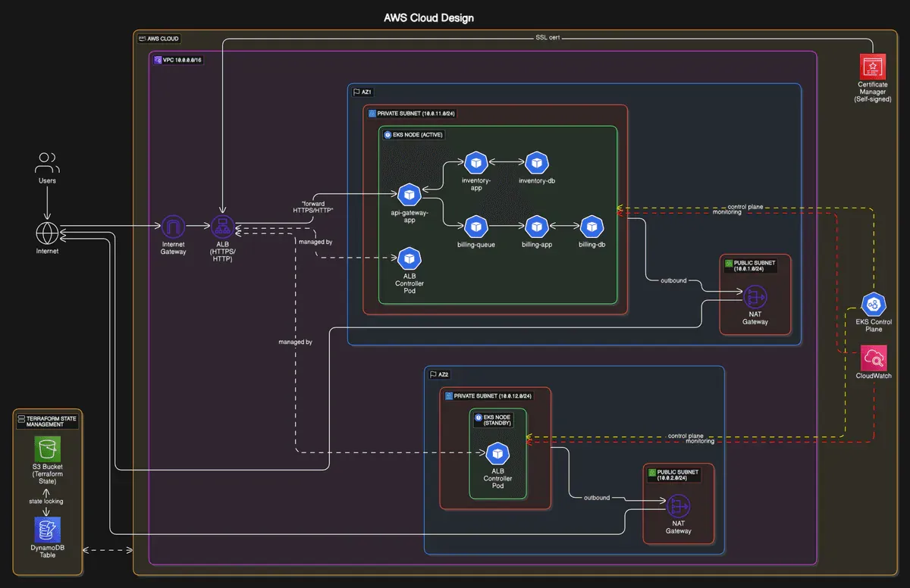Select the NAT Gateway icon in AZ2
This screenshot has height=588, width=910.
tap(679, 506)
